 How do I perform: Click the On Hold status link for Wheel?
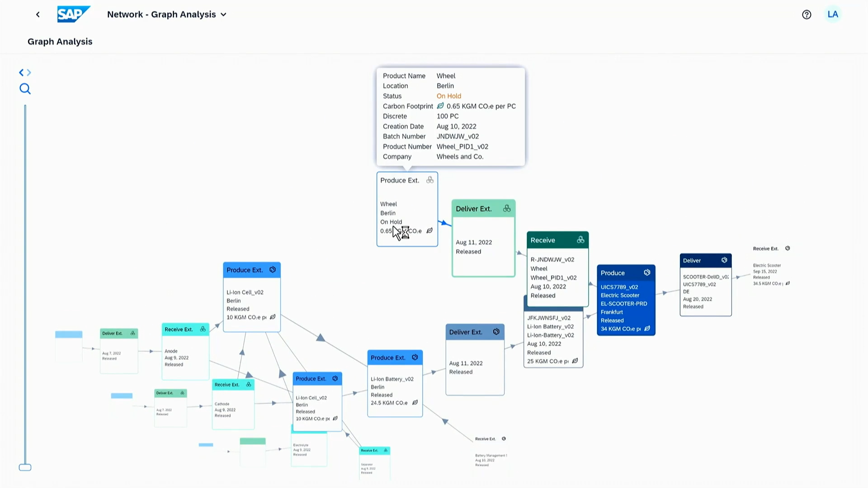(x=448, y=96)
